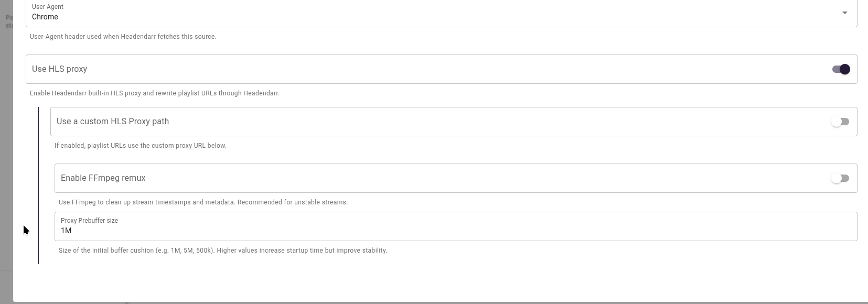Click the Chrome value text
The width and height of the screenshot is (868, 304).
tap(45, 17)
